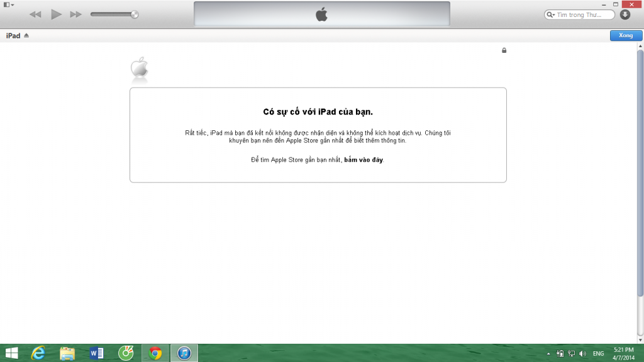Open the network tray icon
This screenshot has width=644, height=362.
pos(571,353)
